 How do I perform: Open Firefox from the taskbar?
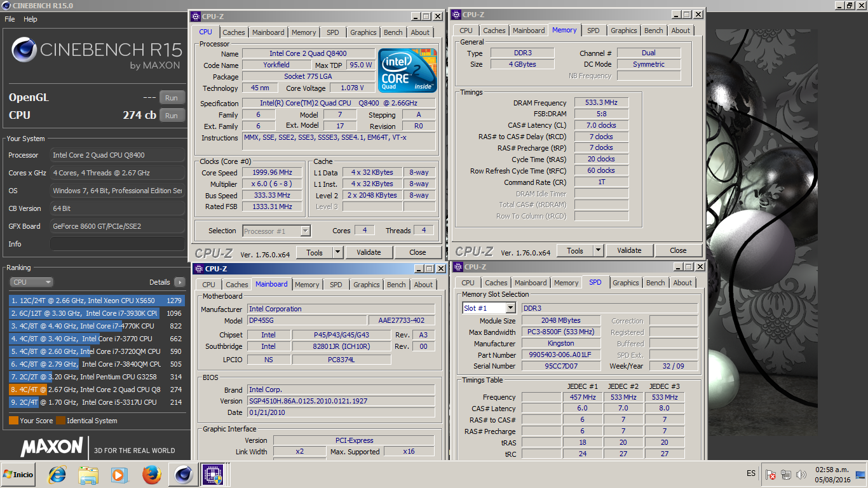coord(152,474)
